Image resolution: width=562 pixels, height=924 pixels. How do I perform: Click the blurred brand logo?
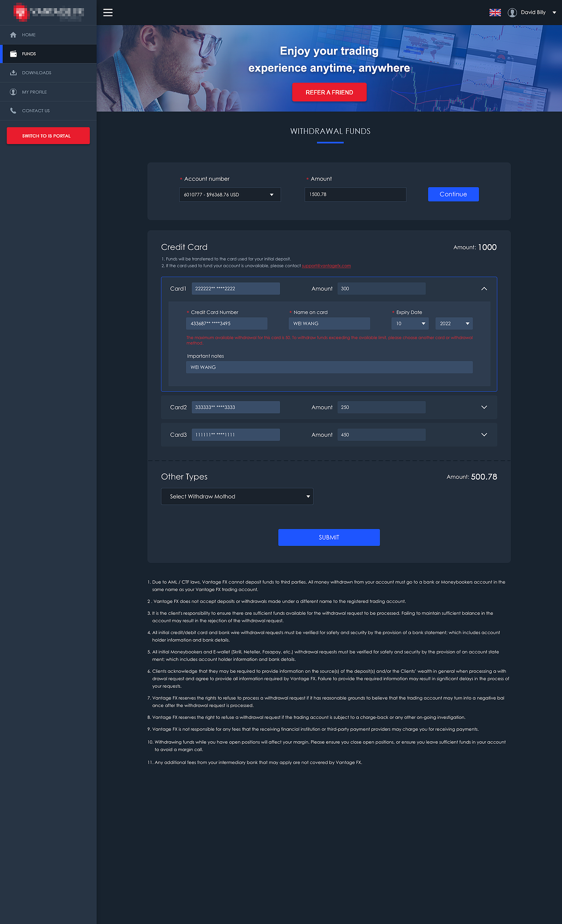pyautogui.click(x=48, y=12)
